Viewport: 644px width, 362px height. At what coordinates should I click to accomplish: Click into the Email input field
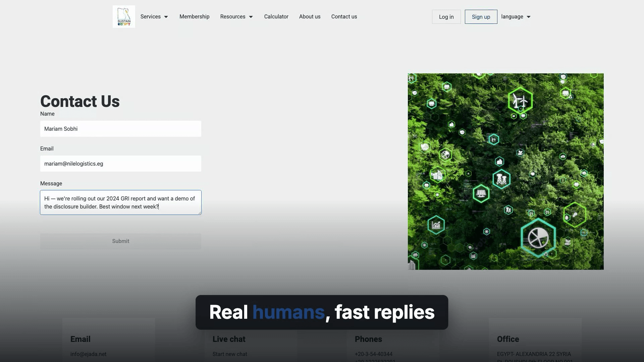[x=121, y=164]
